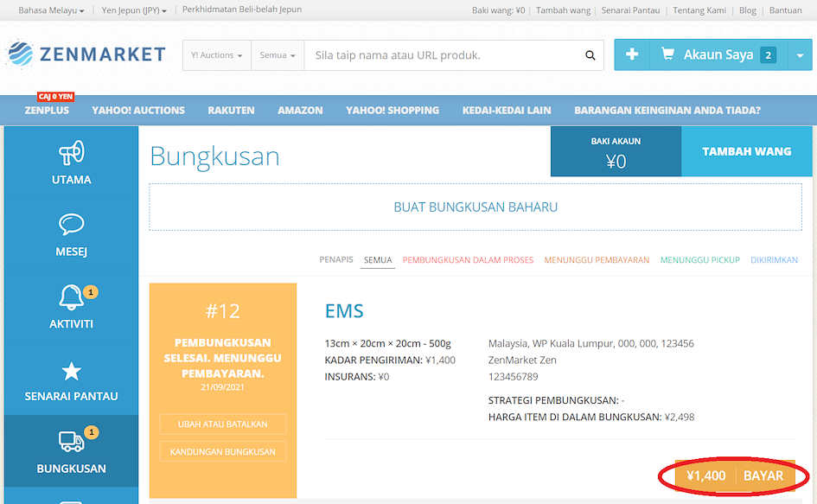Open Barangan Keinginan Anda Tiada? menu item
The height and width of the screenshot is (504, 817).
pyautogui.click(x=667, y=111)
